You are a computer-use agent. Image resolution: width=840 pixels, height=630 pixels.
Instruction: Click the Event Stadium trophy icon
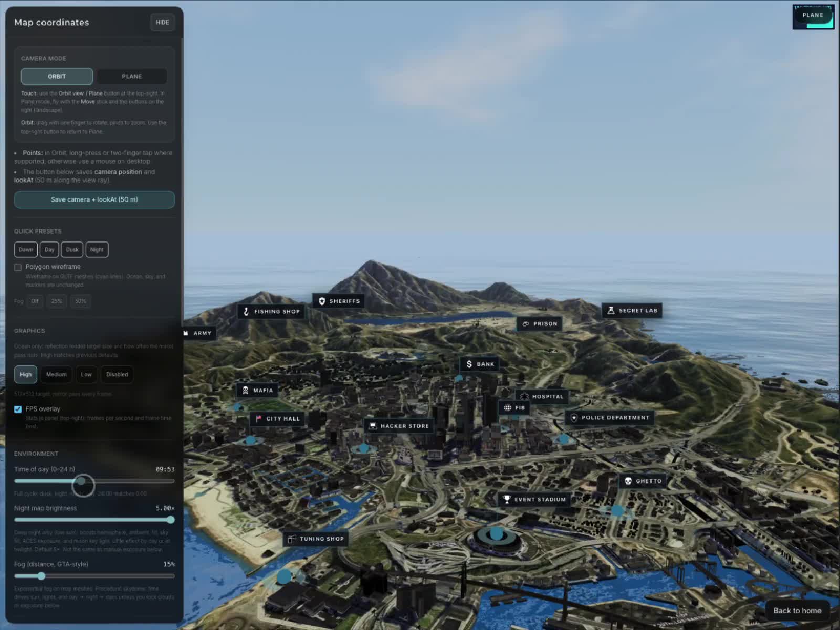507,499
